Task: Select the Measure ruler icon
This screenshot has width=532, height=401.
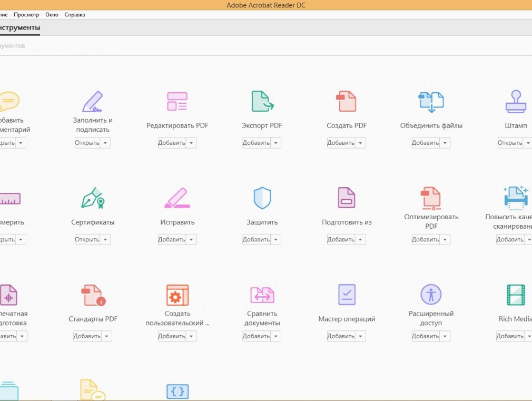Action: (x=10, y=199)
